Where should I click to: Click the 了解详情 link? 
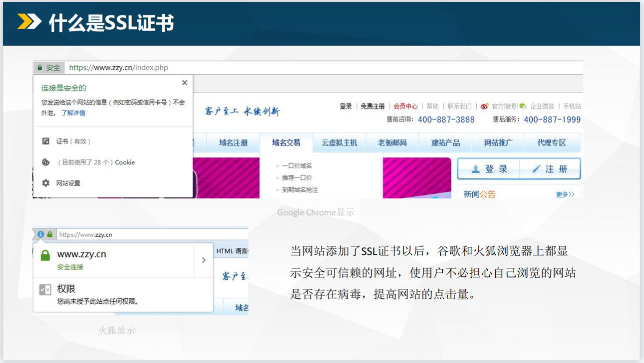pyautogui.click(x=73, y=113)
